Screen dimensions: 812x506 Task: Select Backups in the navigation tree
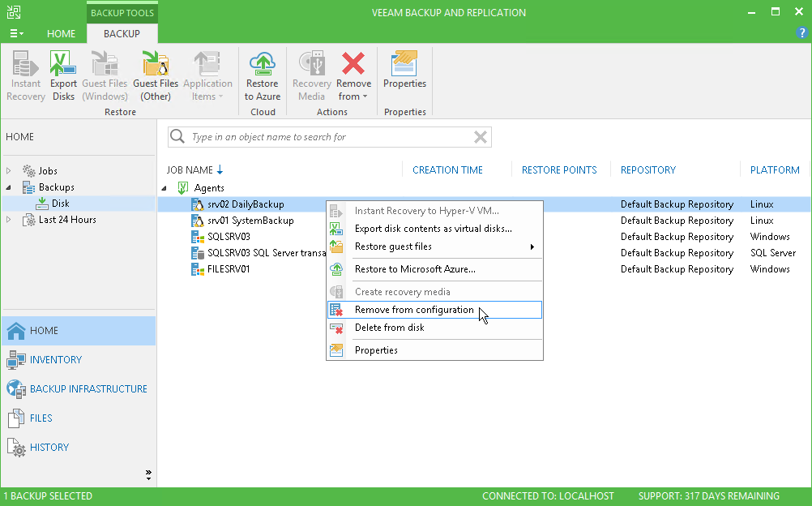[56, 187]
